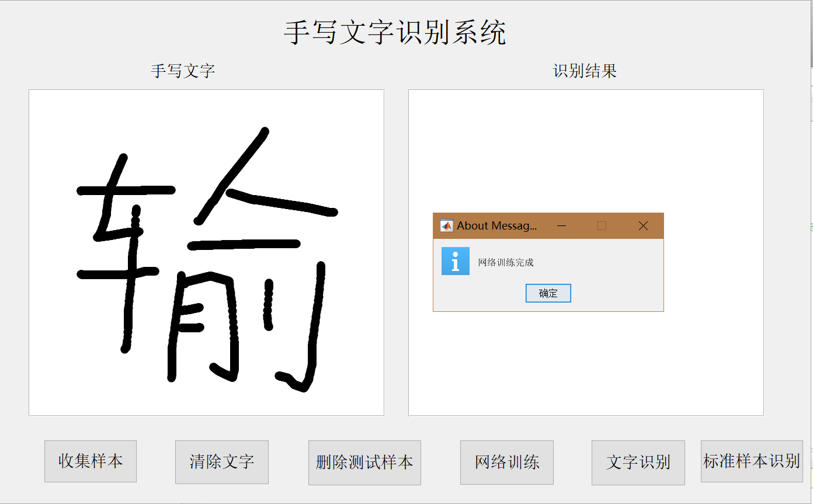This screenshot has width=813, height=504.
Task: Run recognition via the 文字识别 button
Action: (638, 461)
